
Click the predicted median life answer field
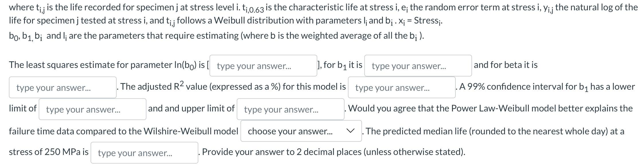click(144, 153)
